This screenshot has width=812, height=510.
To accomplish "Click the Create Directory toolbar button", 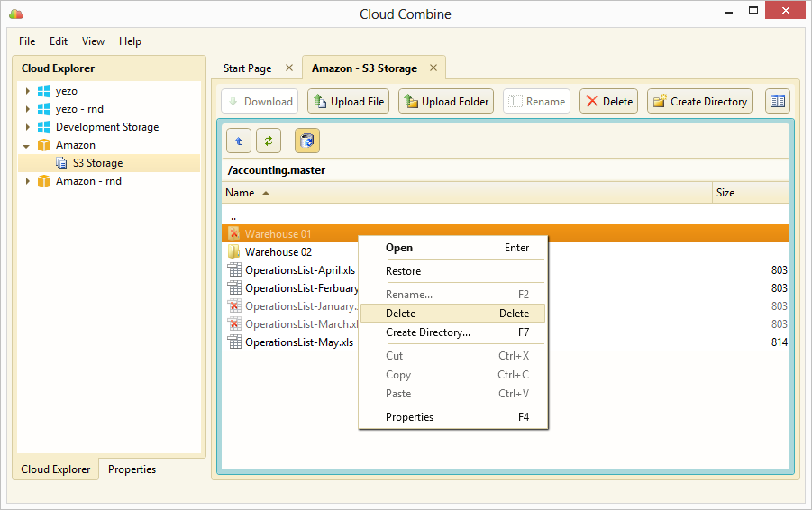I will pyautogui.click(x=699, y=102).
